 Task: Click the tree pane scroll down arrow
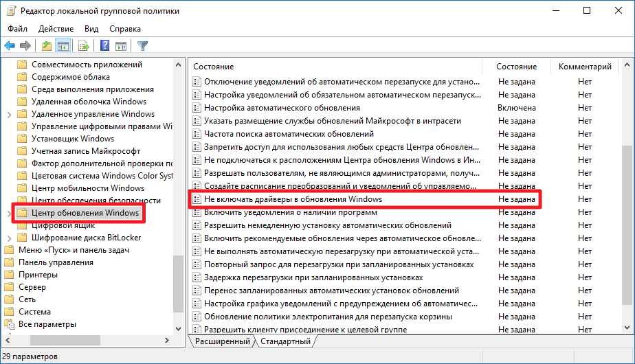(x=178, y=329)
